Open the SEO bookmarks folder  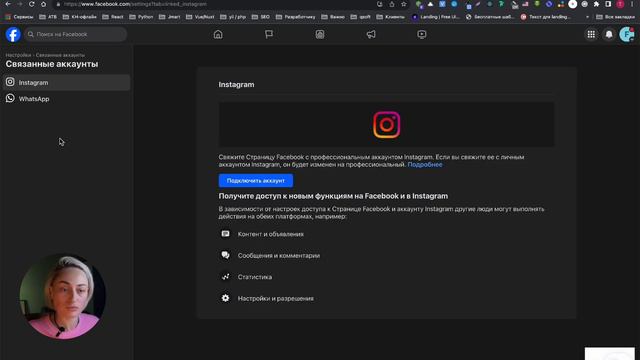click(261, 17)
